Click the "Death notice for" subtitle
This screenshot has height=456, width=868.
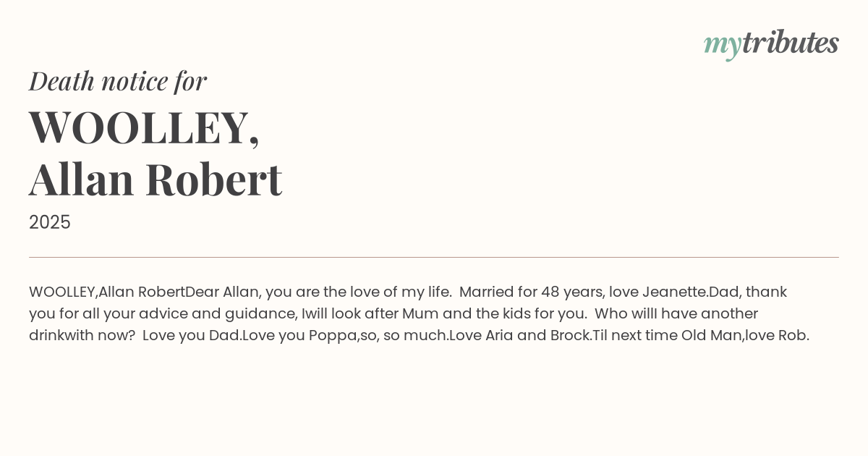[x=118, y=81]
